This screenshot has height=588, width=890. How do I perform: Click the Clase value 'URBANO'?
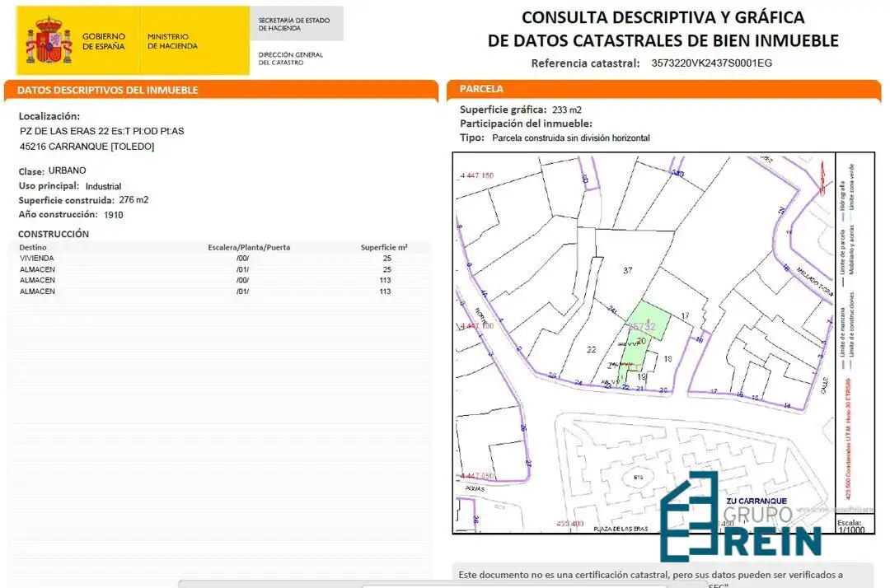(67, 170)
